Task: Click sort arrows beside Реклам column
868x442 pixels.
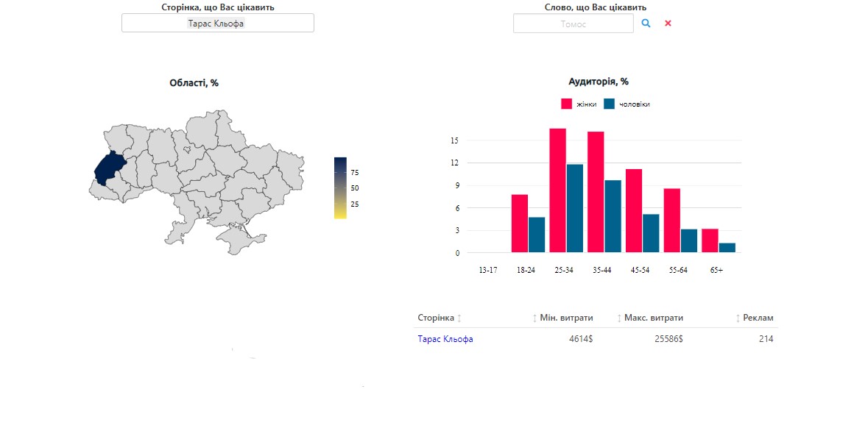Action: (738, 318)
